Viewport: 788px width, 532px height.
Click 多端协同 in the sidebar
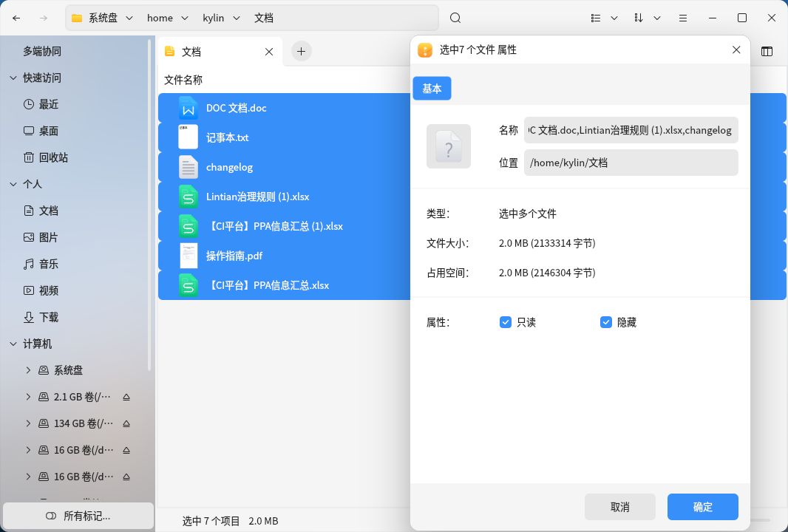[42, 51]
